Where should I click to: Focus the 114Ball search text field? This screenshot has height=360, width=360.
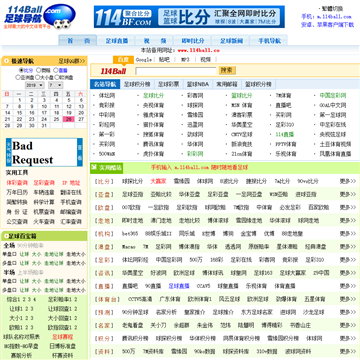point(176,71)
